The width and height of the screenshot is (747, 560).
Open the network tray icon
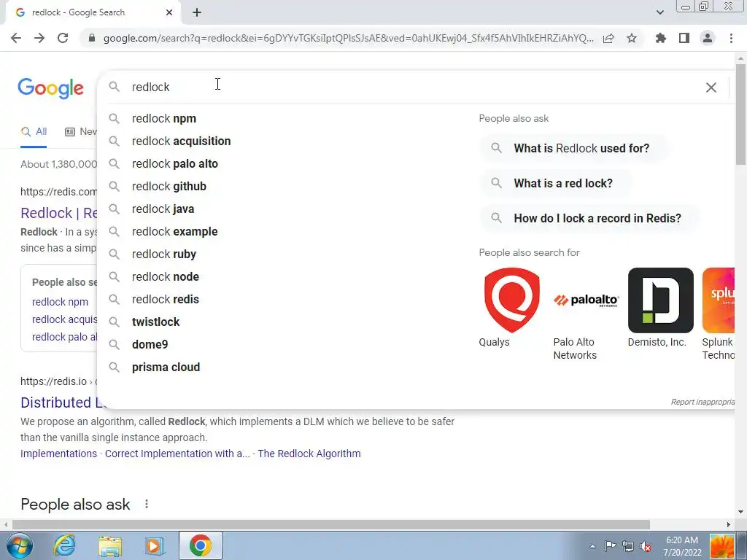point(628,547)
